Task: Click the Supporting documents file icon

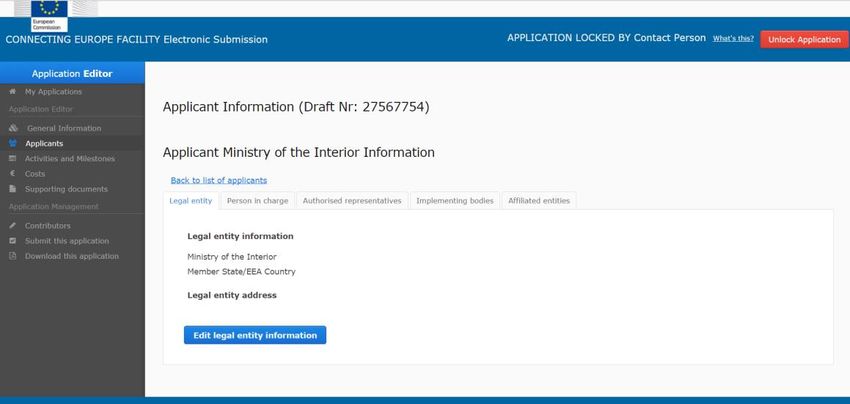Action: point(12,189)
